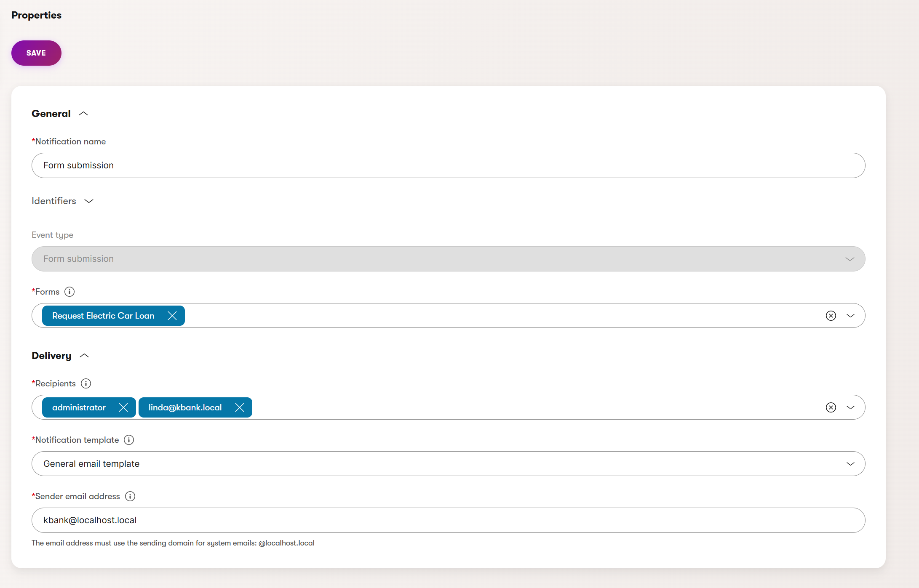
Task: Expand the Identifiers section
Action: 89,201
